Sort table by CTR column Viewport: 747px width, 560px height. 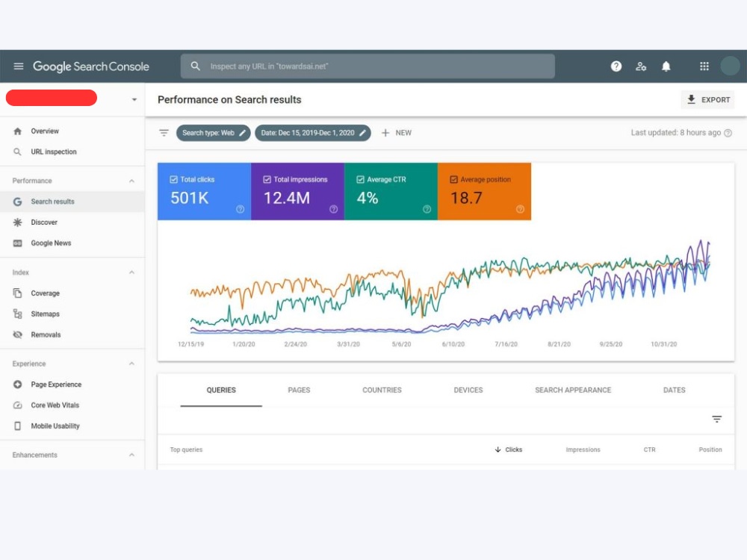click(x=649, y=449)
